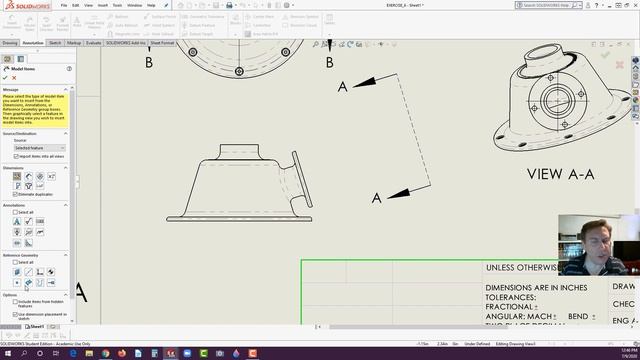Image resolution: width=640 pixels, height=360 pixels.
Task: Select the Center of Mass reference icon
Action: pos(51,272)
